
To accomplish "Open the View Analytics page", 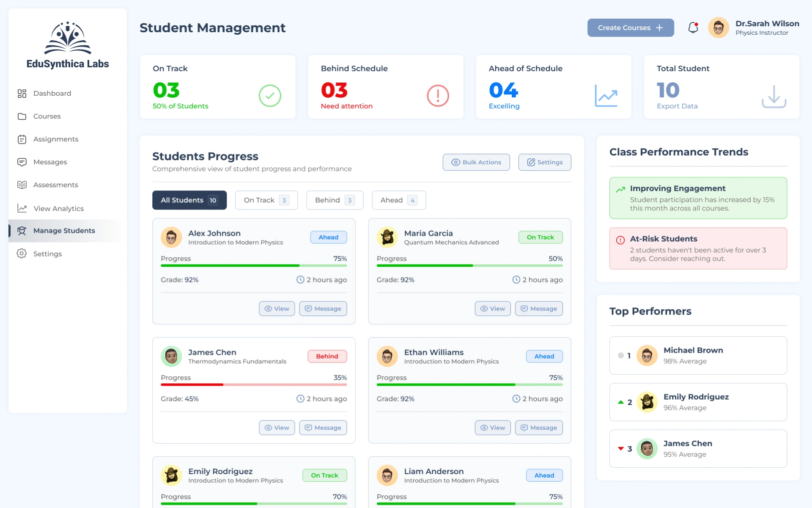I will [x=58, y=208].
